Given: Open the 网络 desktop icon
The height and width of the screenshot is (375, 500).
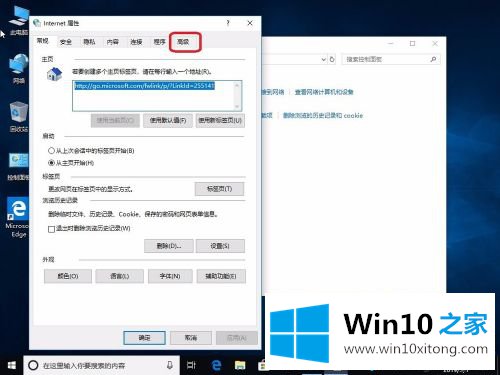Looking at the screenshot, I should click(x=19, y=69).
